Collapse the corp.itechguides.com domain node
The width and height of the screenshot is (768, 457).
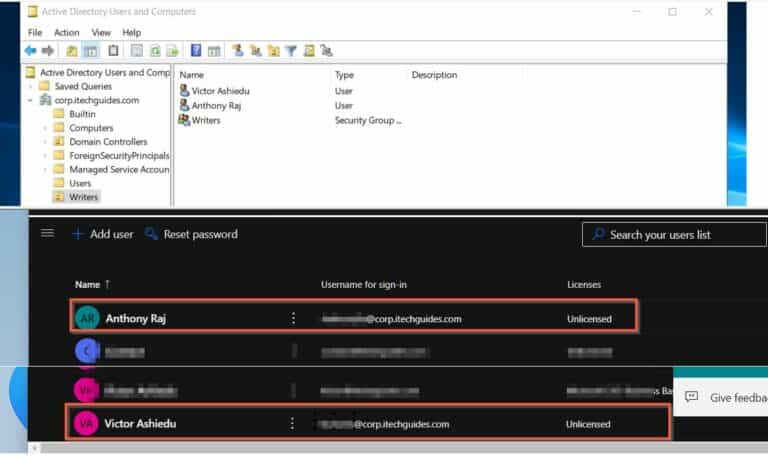pos(30,100)
